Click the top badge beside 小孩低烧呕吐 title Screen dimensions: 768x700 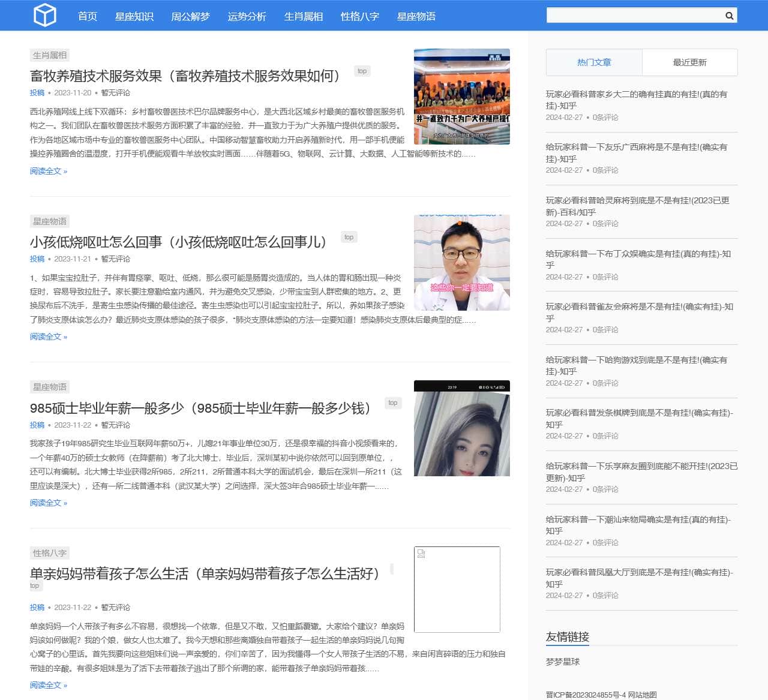(349, 237)
